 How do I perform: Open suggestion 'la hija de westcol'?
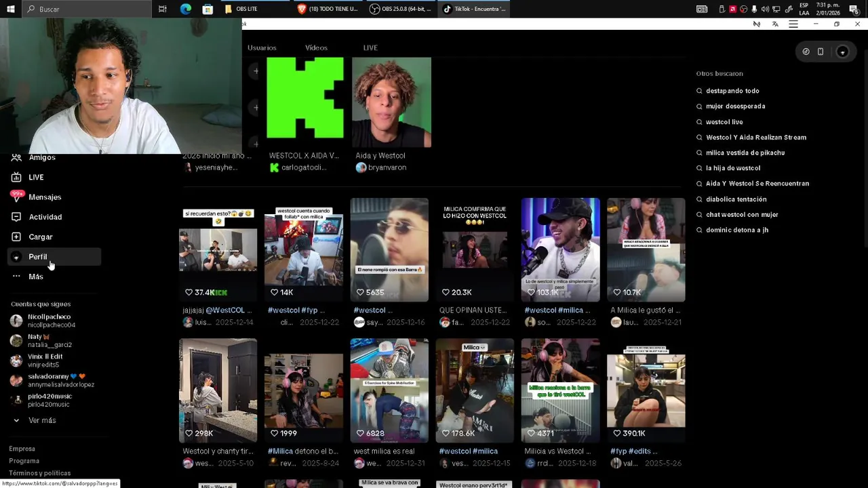tap(733, 168)
